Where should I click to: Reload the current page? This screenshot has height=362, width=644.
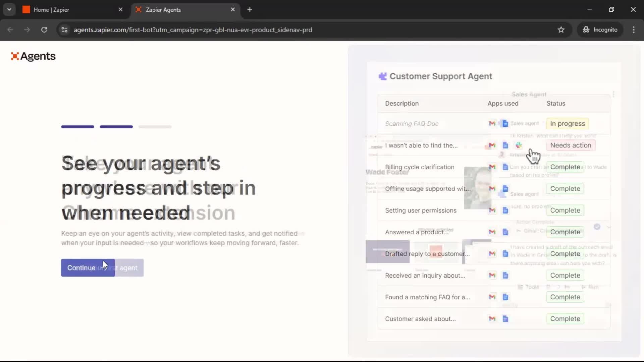[44, 30]
